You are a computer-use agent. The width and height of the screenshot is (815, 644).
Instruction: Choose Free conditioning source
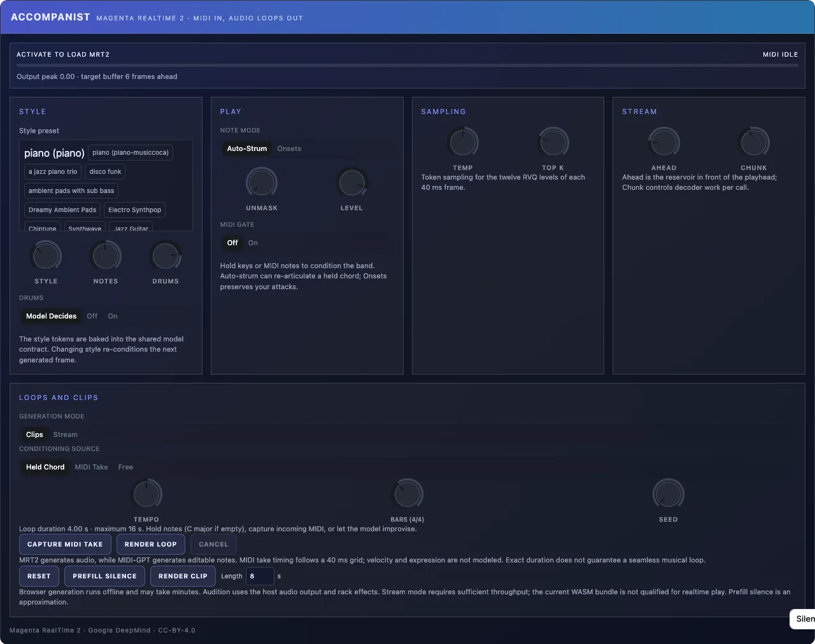pos(125,467)
